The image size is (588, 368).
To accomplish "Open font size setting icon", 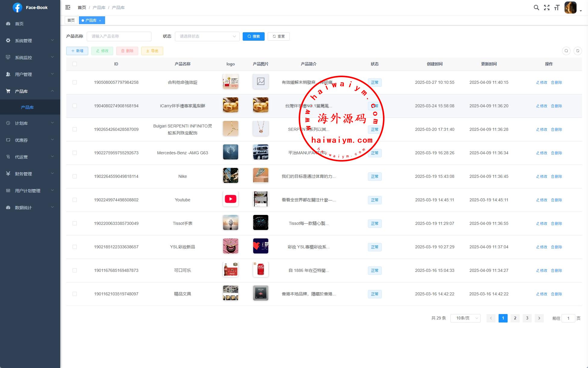I will click(557, 8).
